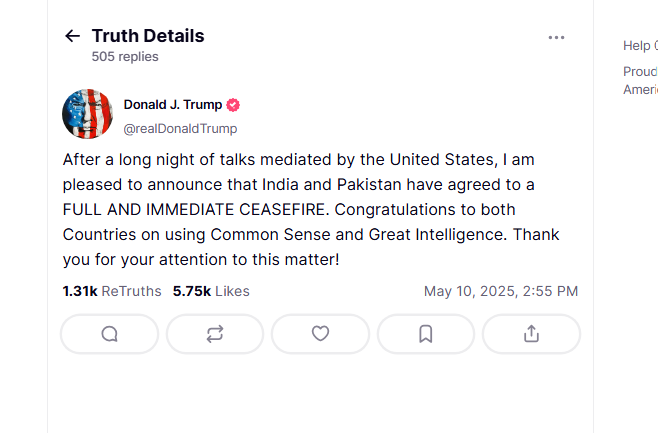Click the Truth Details heading
Screen dimensions: 658x433
pyautogui.click(x=148, y=36)
